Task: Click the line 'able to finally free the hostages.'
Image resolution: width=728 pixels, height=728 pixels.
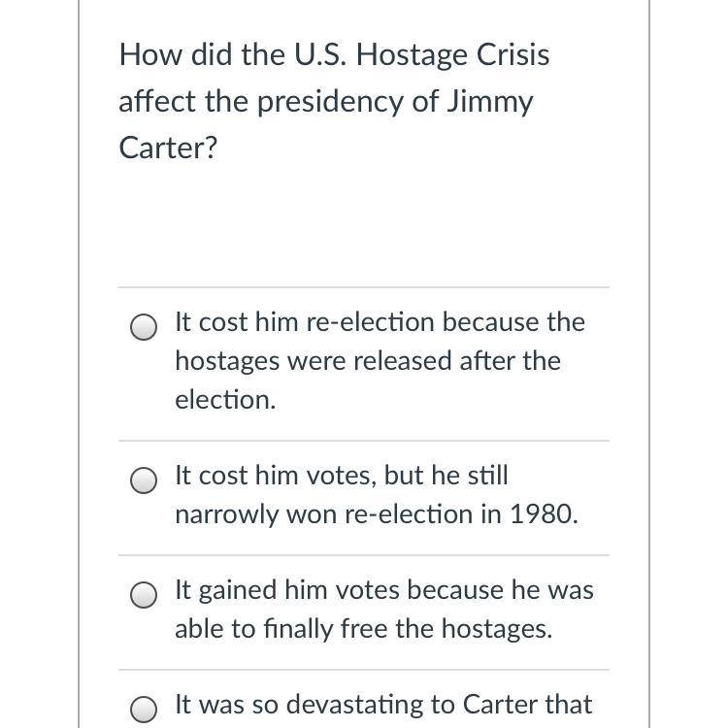Action: (363, 628)
